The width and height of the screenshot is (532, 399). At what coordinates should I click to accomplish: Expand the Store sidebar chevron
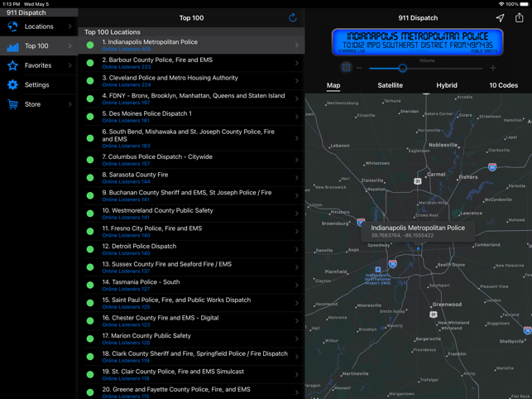click(x=69, y=104)
